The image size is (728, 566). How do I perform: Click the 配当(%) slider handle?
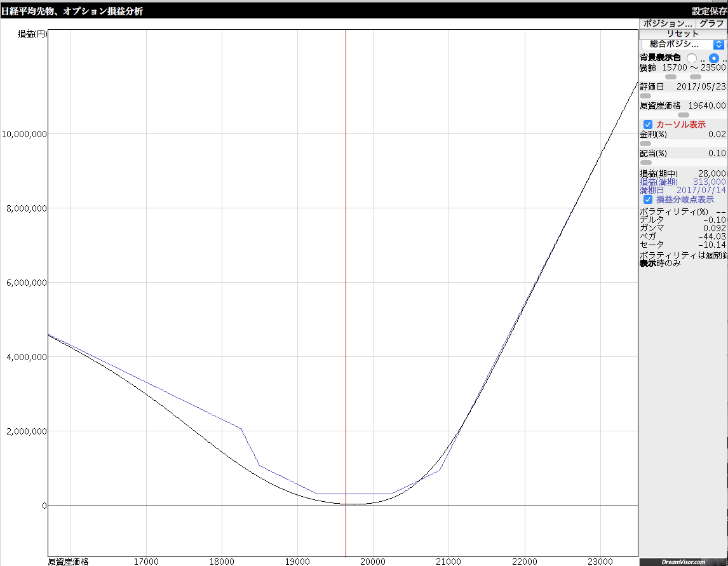646,163
